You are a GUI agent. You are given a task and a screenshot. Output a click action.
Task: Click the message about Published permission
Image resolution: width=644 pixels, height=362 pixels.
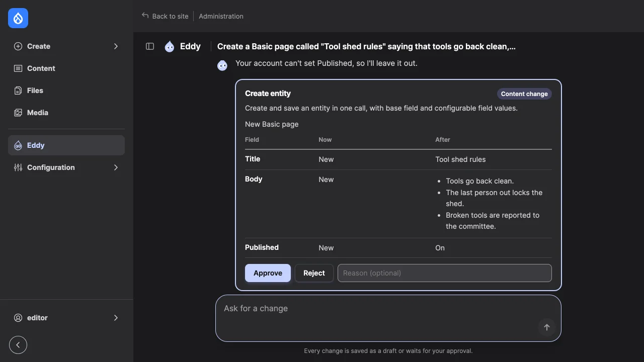(x=327, y=63)
